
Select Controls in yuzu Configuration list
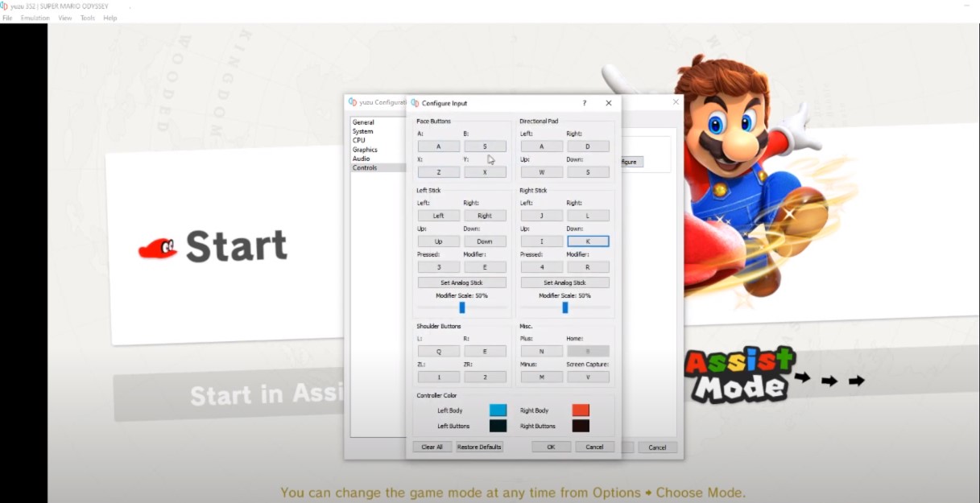click(378, 167)
